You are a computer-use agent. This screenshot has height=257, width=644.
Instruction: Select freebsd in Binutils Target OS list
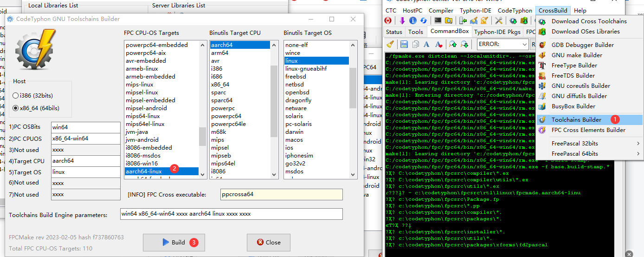tap(316, 77)
